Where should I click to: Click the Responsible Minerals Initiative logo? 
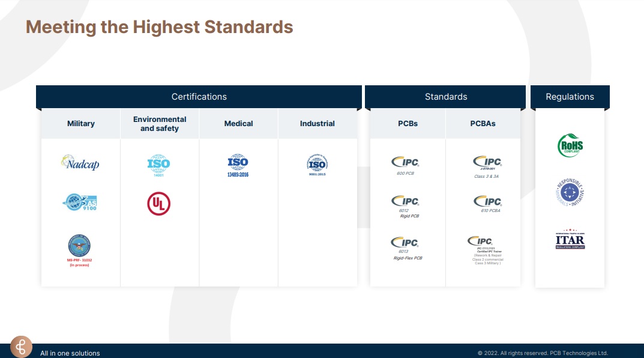[570, 192]
